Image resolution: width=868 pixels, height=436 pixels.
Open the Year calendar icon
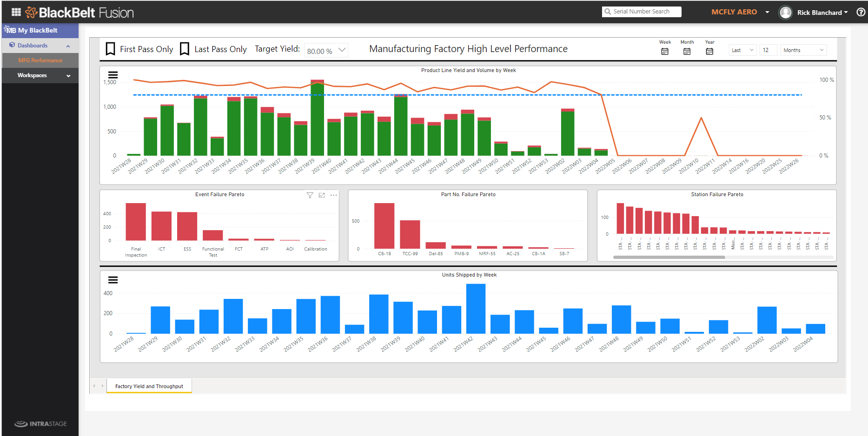coord(709,51)
